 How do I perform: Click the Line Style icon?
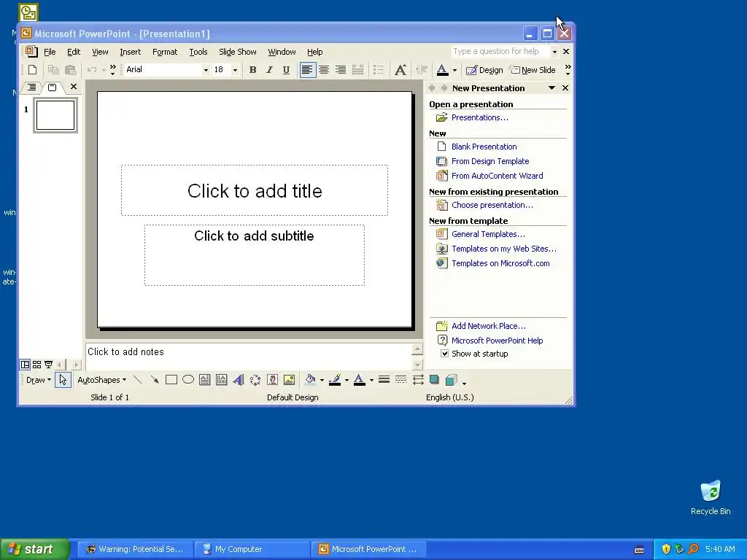click(x=384, y=380)
